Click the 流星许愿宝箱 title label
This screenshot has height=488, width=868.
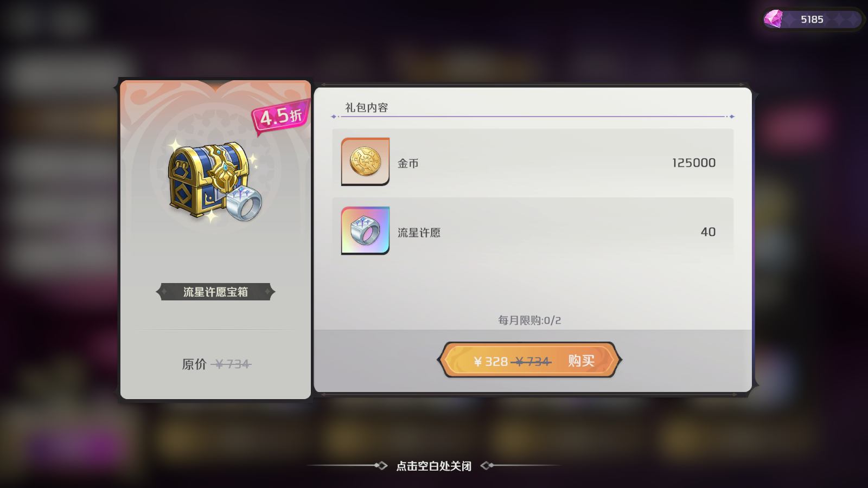click(215, 292)
